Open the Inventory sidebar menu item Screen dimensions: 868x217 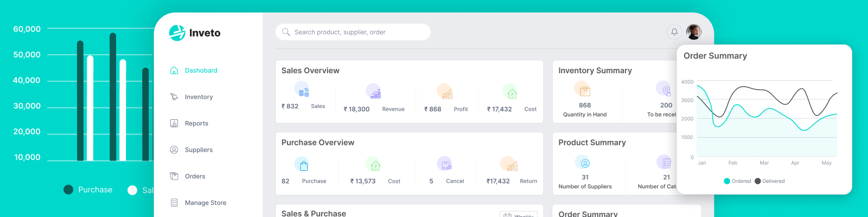click(199, 97)
